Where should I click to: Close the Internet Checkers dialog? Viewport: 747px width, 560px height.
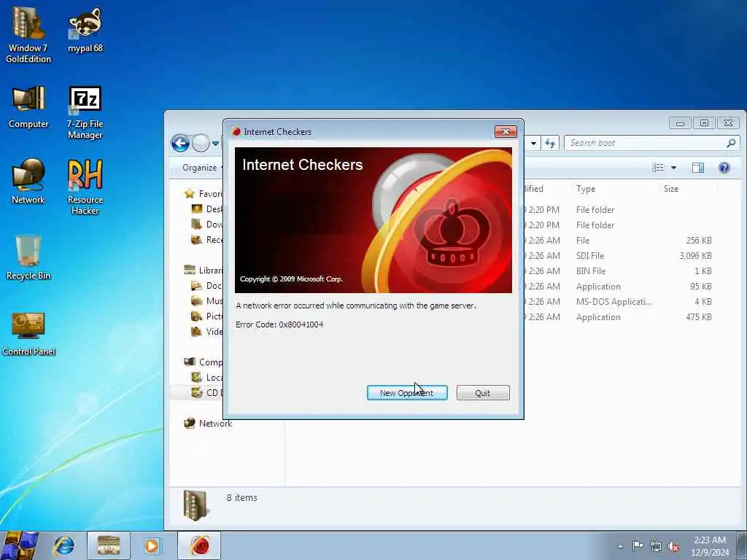pos(506,131)
